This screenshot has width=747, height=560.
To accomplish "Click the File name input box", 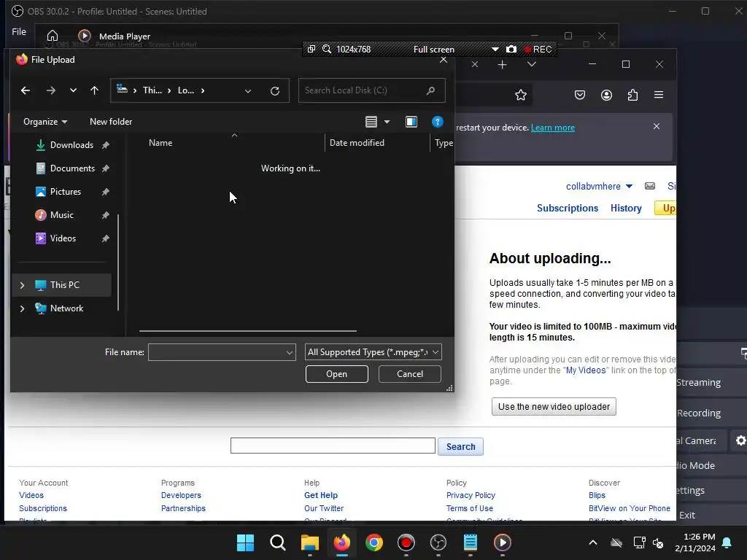I will point(222,352).
